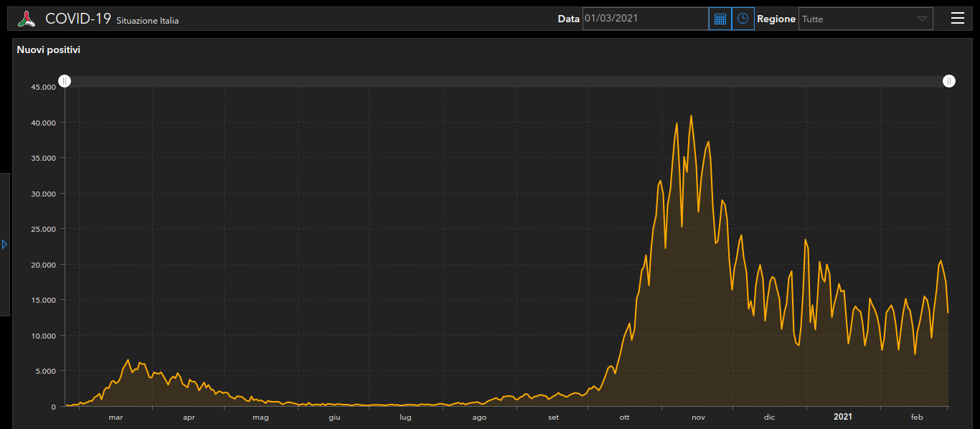
Task: Click the mar month label on x-axis
Action: coord(116,417)
